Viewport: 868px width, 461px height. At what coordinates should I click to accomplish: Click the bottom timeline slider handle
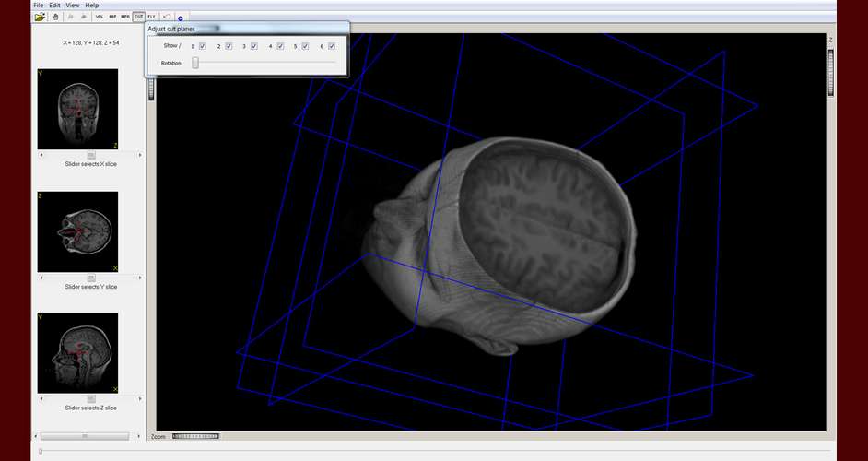[x=41, y=452]
